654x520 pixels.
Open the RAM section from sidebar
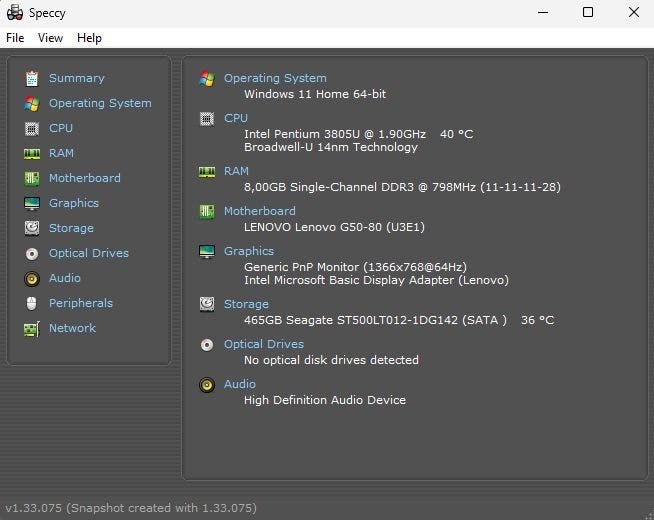click(x=61, y=153)
